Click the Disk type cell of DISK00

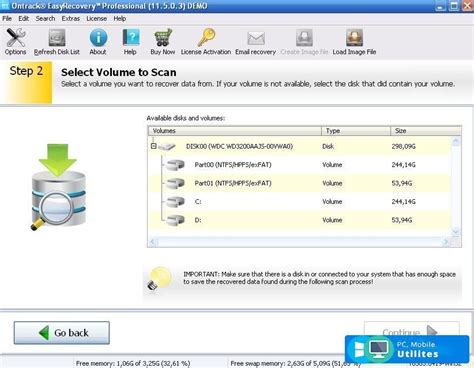tap(328, 146)
